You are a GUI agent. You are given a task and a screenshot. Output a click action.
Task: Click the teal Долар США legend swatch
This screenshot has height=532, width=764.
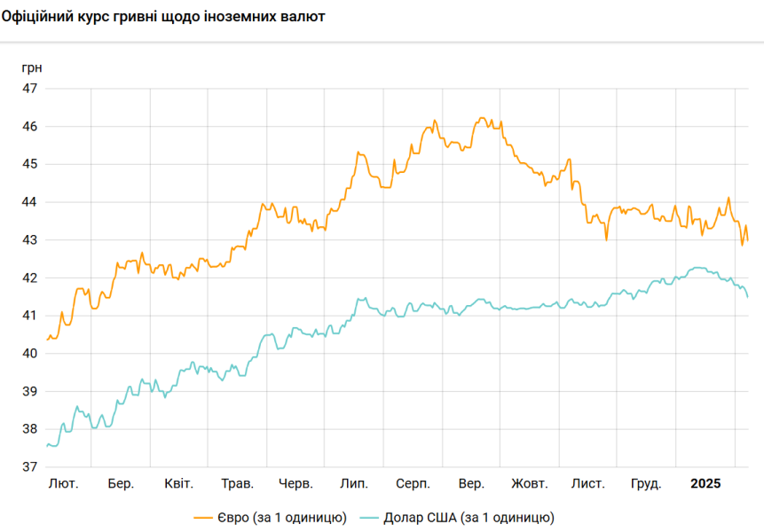369,518
